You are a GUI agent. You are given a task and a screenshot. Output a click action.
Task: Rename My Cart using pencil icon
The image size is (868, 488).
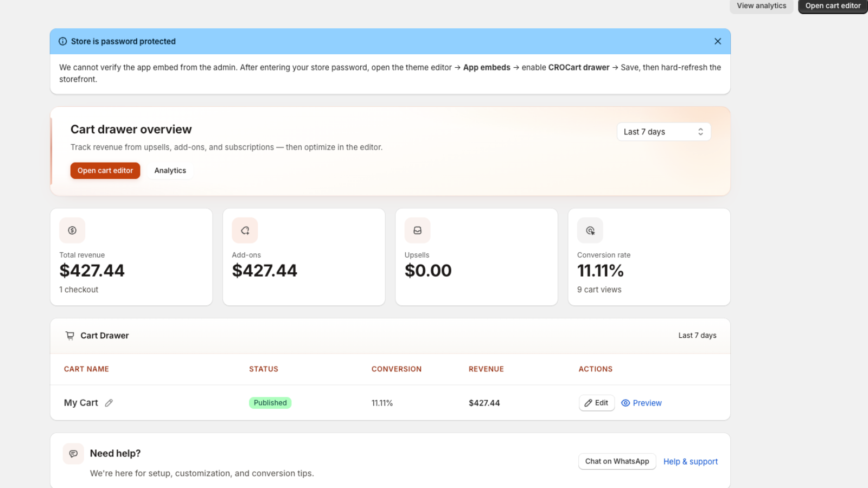109,403
